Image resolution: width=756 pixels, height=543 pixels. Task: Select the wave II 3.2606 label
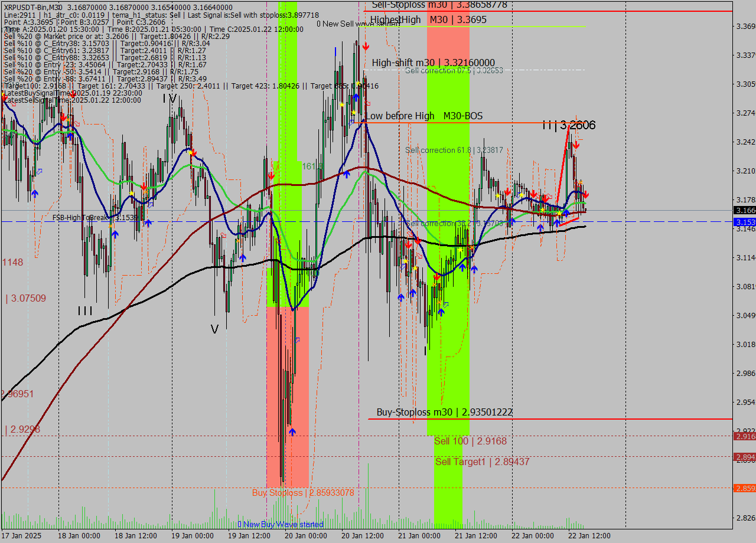click(569, 125)
